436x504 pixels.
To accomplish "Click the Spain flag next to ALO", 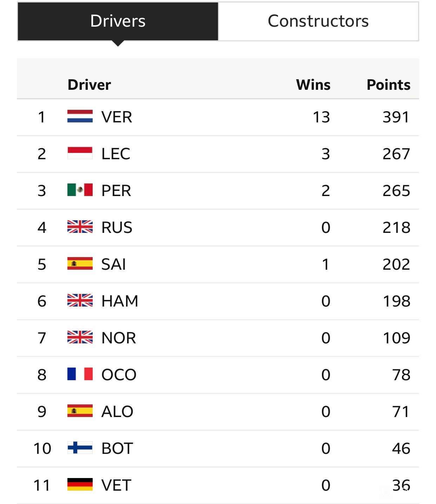I will [x=80, y=411].
